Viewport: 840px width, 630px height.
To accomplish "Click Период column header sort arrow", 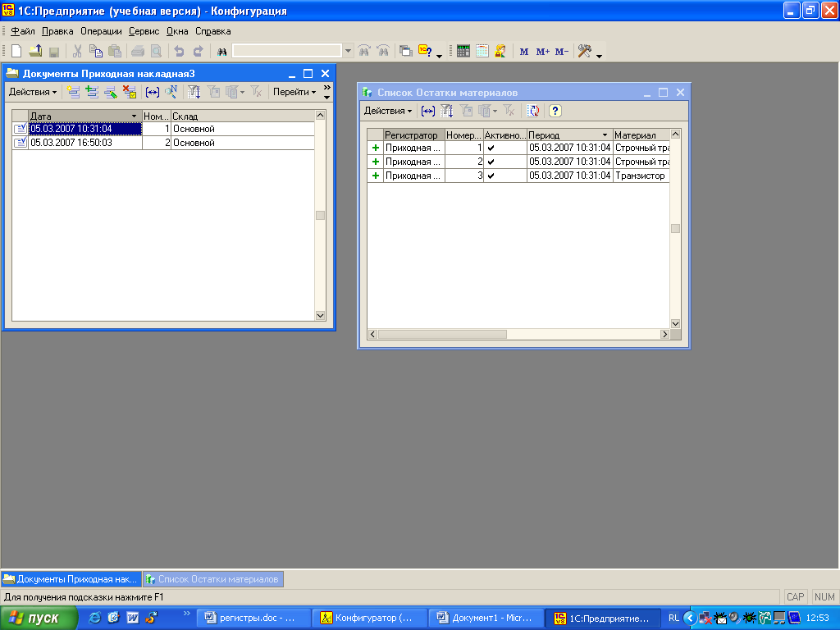I will pyautogui.click(x=605, y=135).
